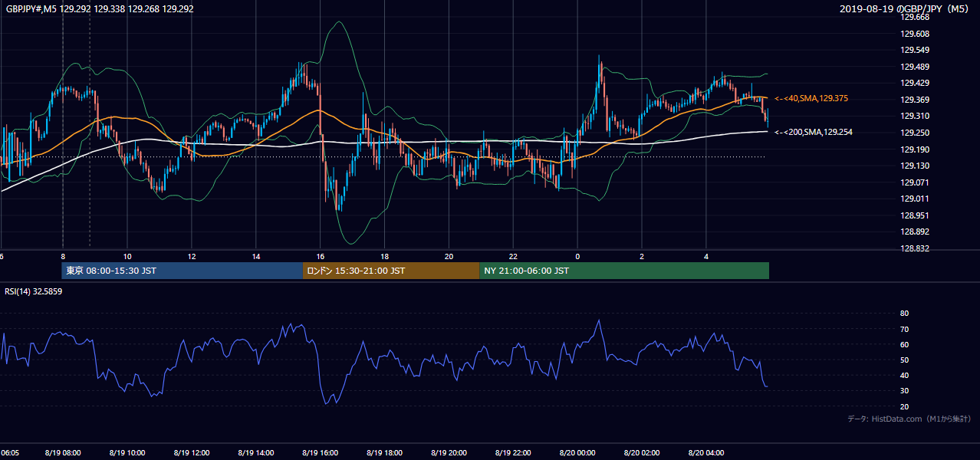Click the London session bar ロンドン 15:30-21:00 JST

tap(391, 271)
